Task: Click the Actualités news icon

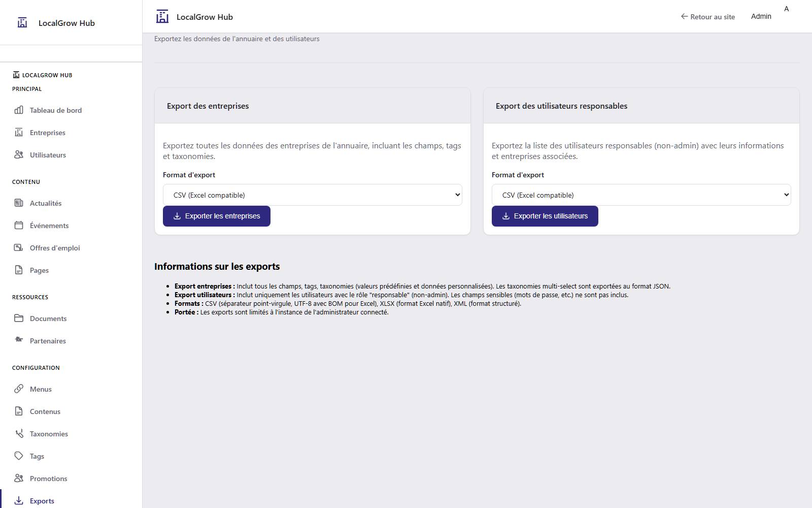Action: tap(18, 203)
